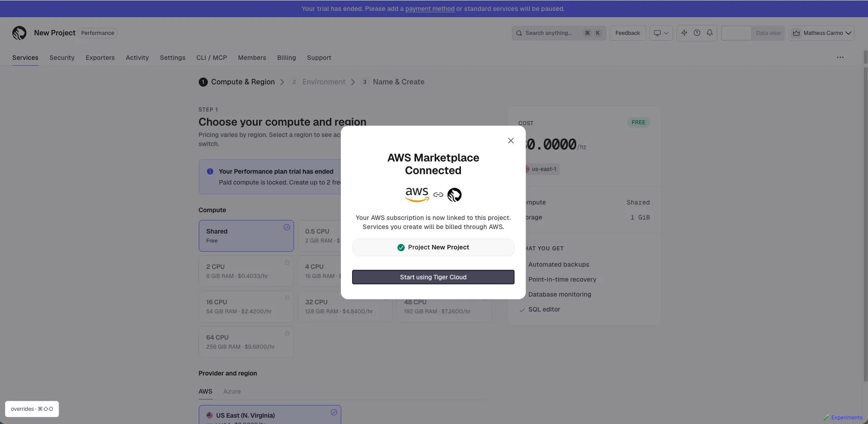This screenshot has height=424, width=868.
Task: Click the lightning bolt icon
Action: click(x=684, y=33)
